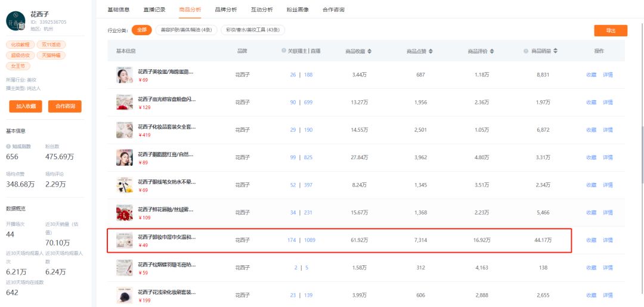Filter by 彩妆/香水/美妆工具 category

(x=253, y=30)
